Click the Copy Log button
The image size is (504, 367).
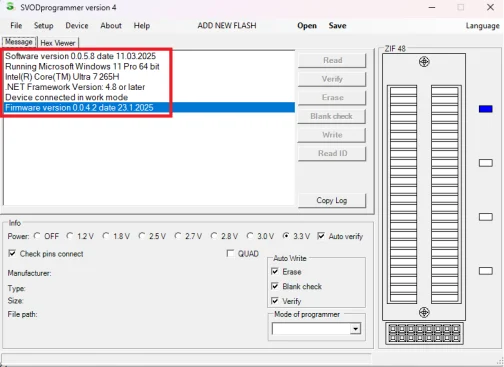pos(332,200)
